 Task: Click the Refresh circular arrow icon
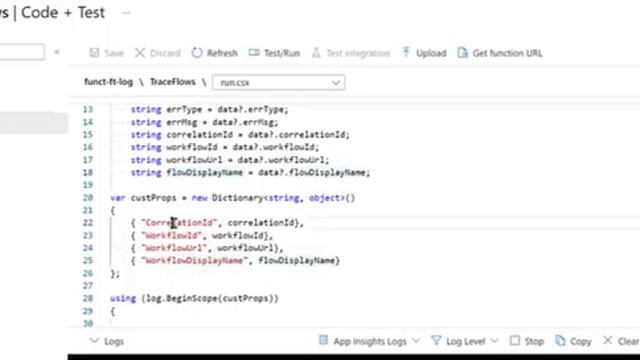click(x=197, y=53)
